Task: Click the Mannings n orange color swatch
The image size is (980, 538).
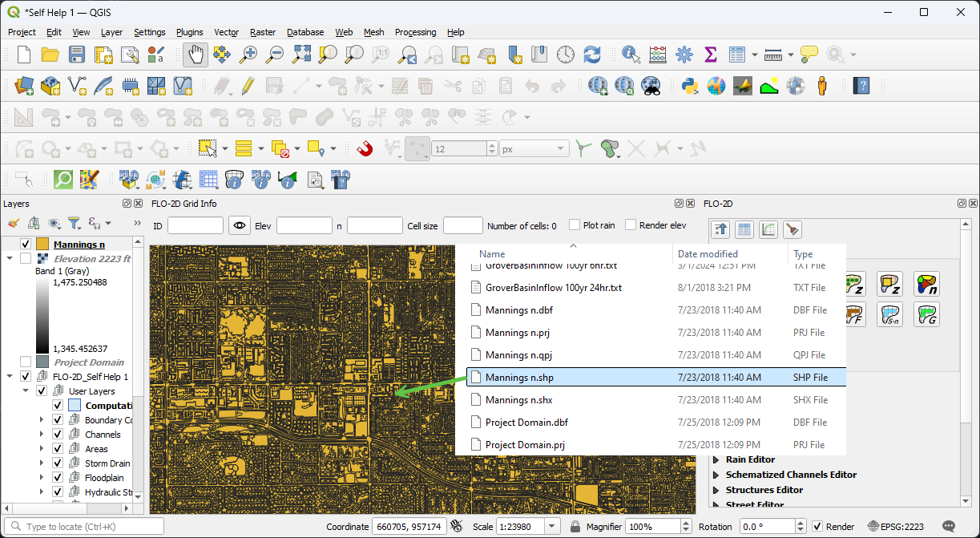Action: 42,245
